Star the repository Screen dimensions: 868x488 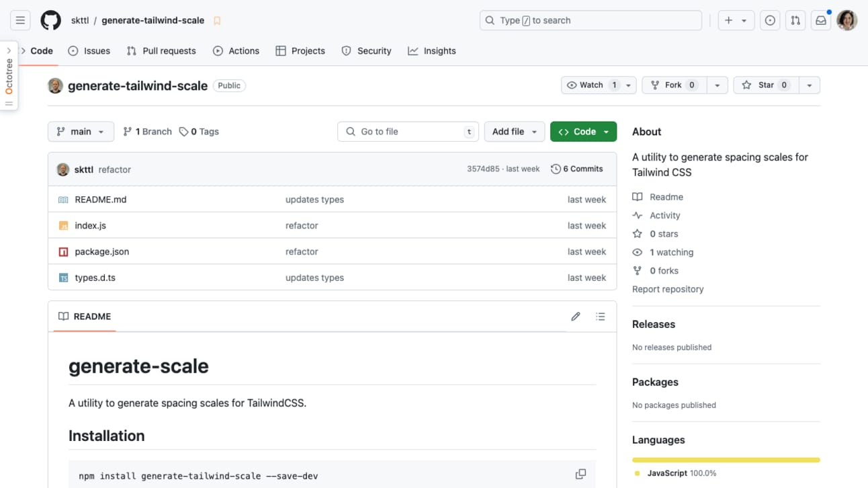766,85
